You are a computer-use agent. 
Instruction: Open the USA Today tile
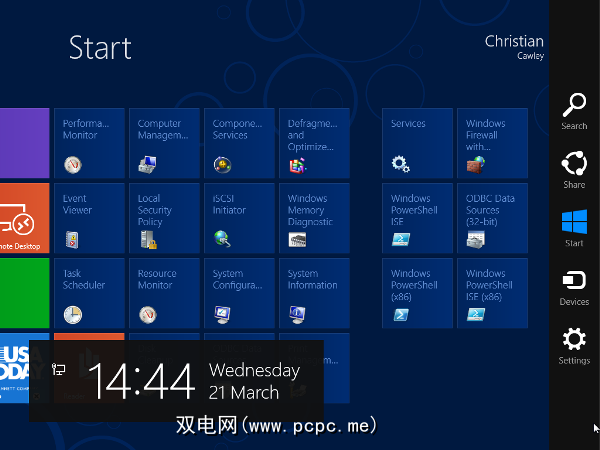[15, 368]
